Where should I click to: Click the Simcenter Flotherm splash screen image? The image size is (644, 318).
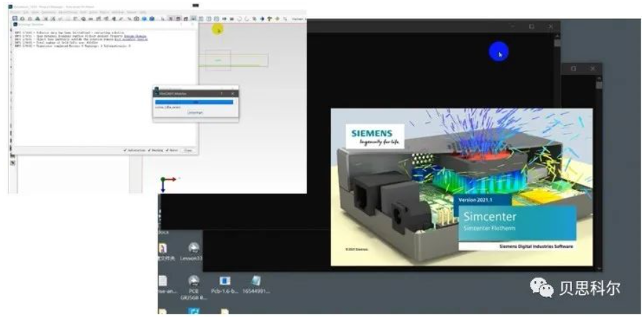point(461,187)
